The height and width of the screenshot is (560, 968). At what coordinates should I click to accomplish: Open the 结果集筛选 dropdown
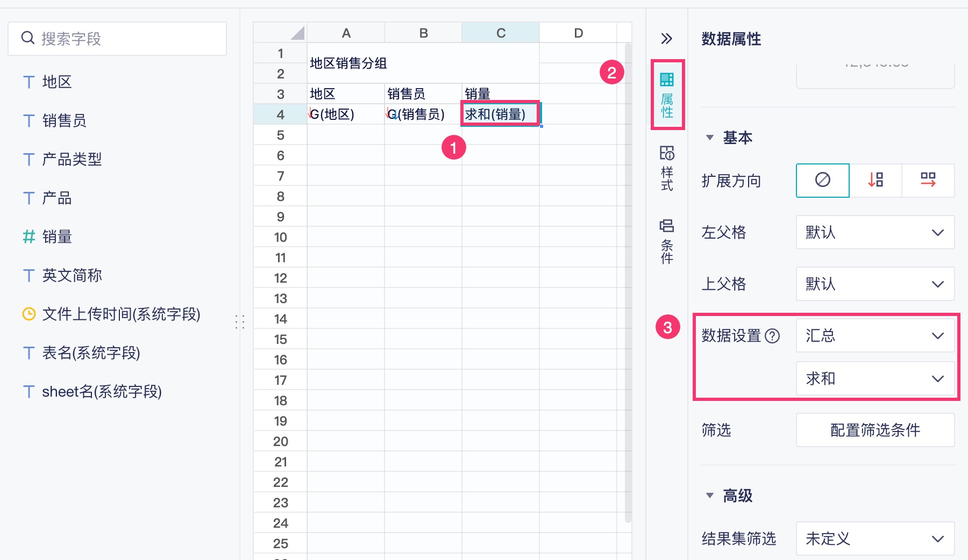[875, 539]
